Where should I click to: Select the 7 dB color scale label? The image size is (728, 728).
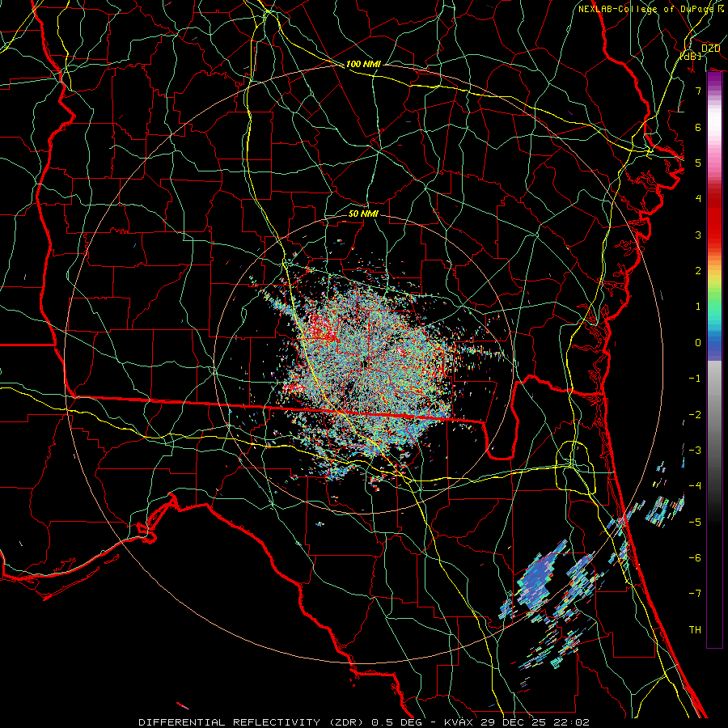click(698, 91)
